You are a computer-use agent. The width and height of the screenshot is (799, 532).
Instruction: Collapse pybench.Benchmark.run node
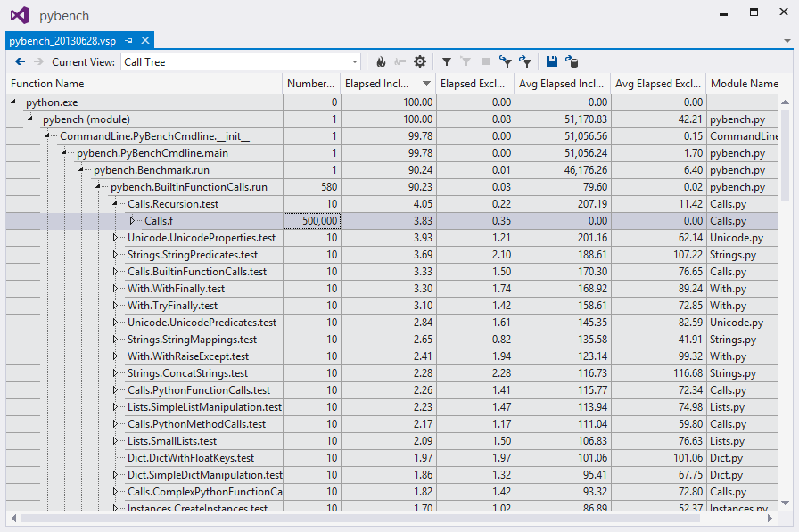(x=80, y=169)
